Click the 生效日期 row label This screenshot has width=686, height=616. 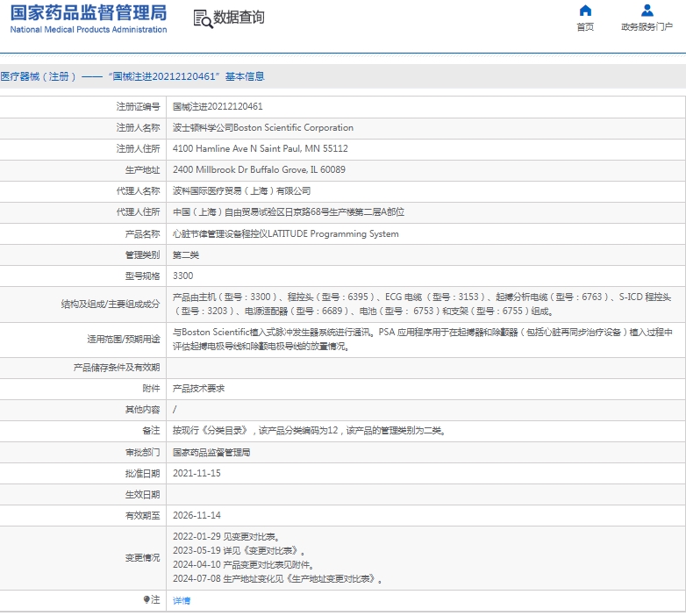tap(143, 495)
